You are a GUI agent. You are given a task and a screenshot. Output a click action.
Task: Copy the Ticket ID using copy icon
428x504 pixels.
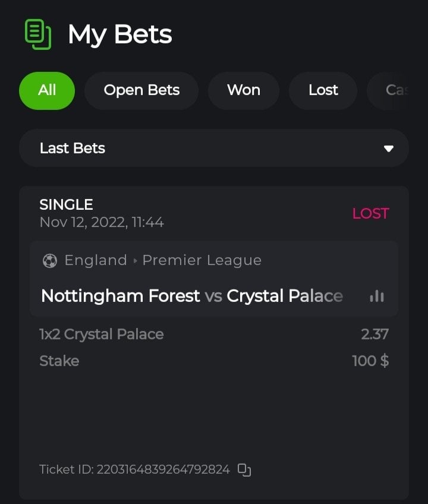[244, 470]
